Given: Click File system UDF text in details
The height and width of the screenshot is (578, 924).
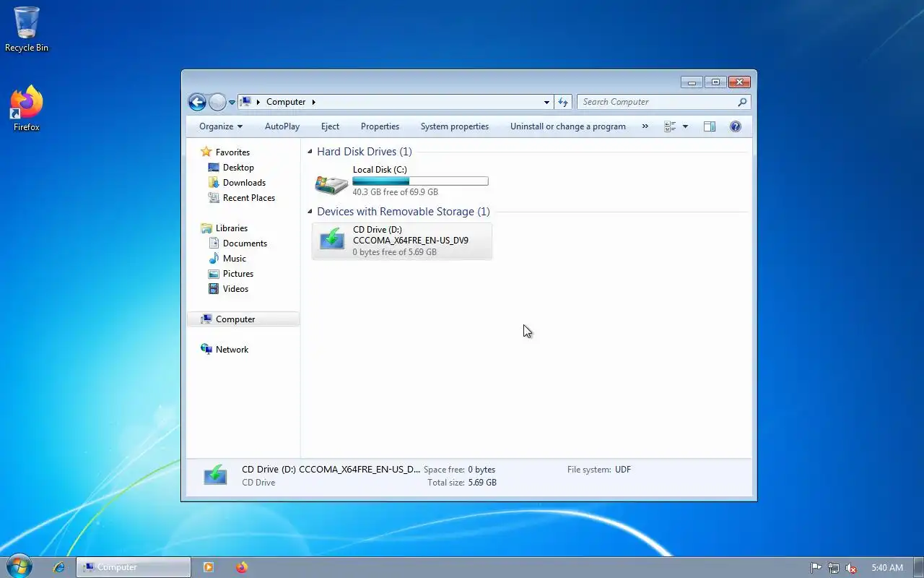Looking at the screenshot, I should [599, 470].
